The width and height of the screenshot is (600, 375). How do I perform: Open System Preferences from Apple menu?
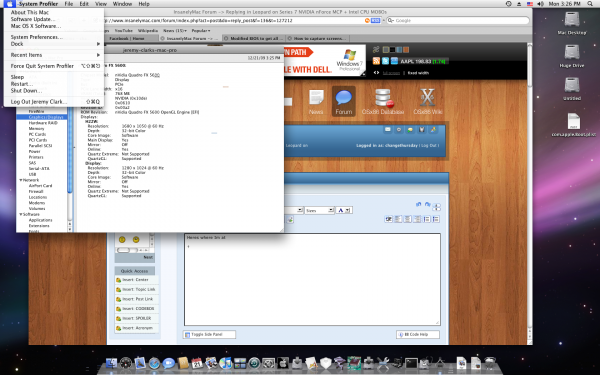coord(36,37)
